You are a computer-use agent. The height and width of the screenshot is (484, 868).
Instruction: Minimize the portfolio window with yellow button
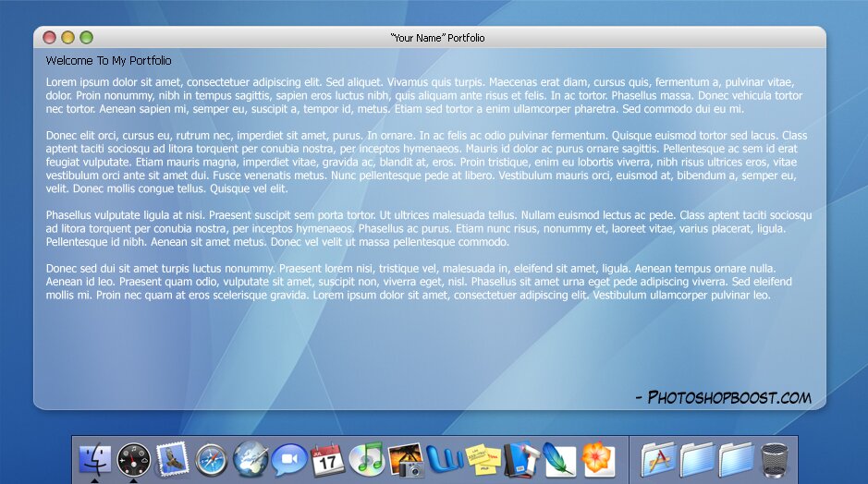[x=67, y=38]
